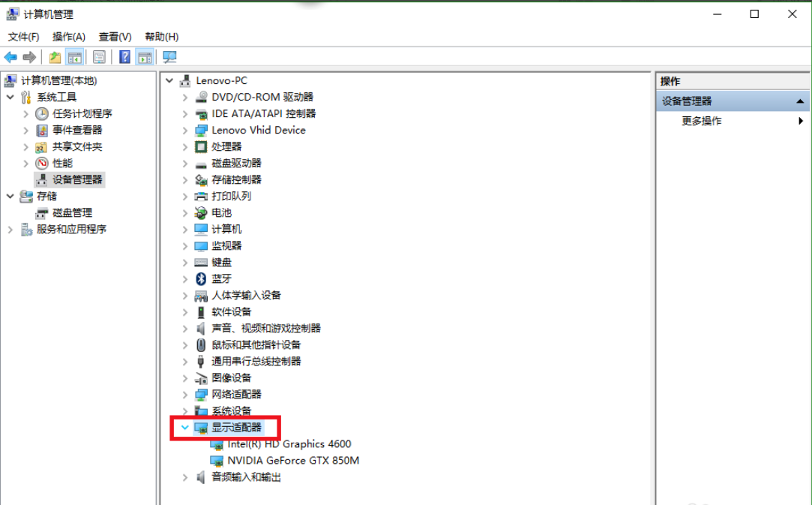Screen dimensions: 812x505
Task: Toggle the Show/Hide Console Tree icon
Action: click(x=74, y=57)
